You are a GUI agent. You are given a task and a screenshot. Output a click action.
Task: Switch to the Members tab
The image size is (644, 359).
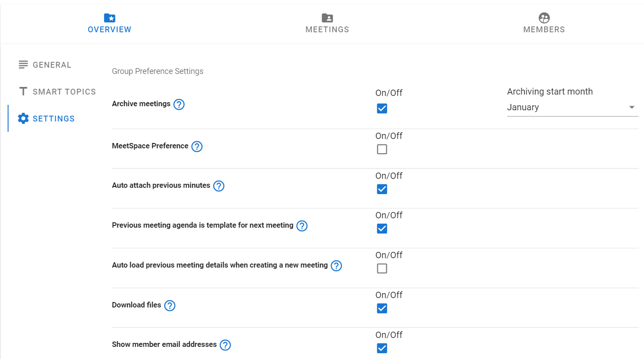[544, 23]
